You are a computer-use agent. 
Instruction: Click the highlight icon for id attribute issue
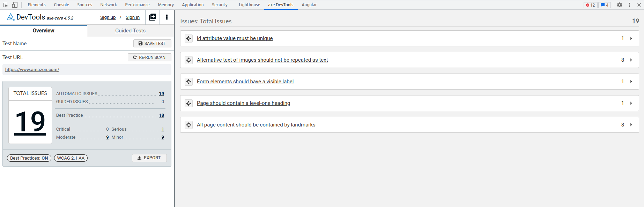click(x=188, y=38)
